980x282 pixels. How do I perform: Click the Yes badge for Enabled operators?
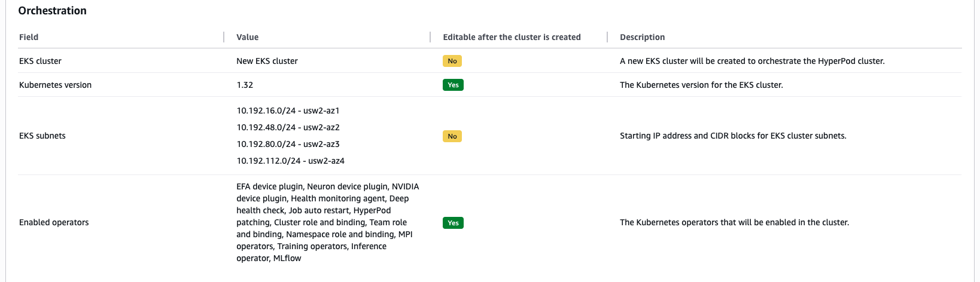tap(453, 223)
